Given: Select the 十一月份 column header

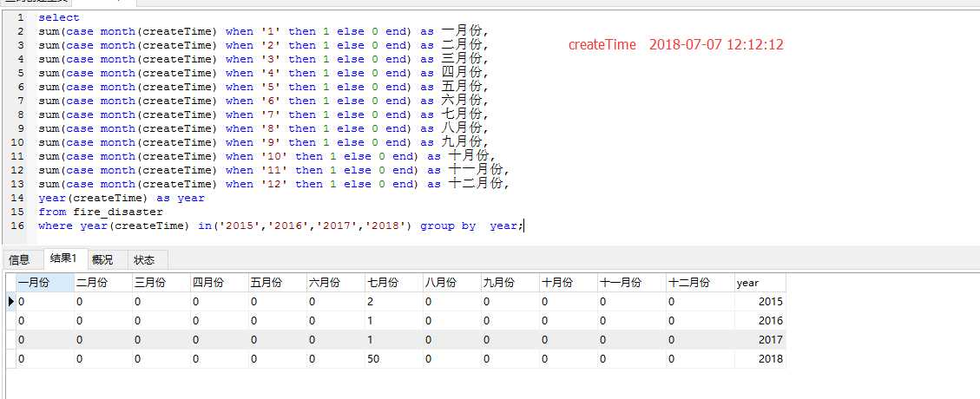Looking at the screenshot, I should click(x=631, y=282).
